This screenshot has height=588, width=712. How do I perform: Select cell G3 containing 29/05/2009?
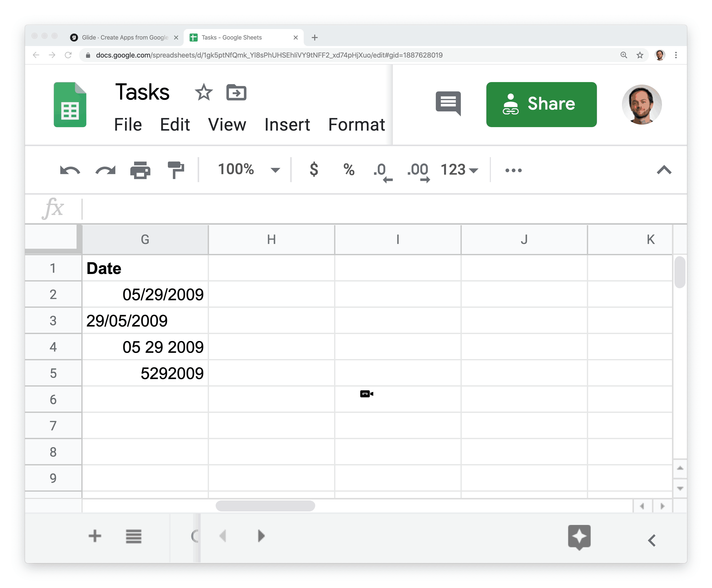pyautogui.click(x=145, y=321)
